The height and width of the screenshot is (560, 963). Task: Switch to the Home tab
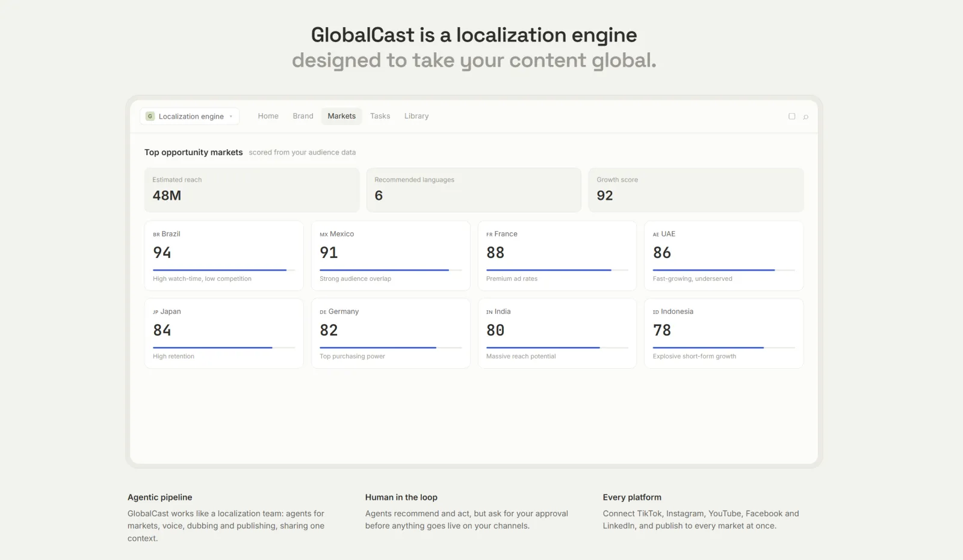click(x=268, y=116)
